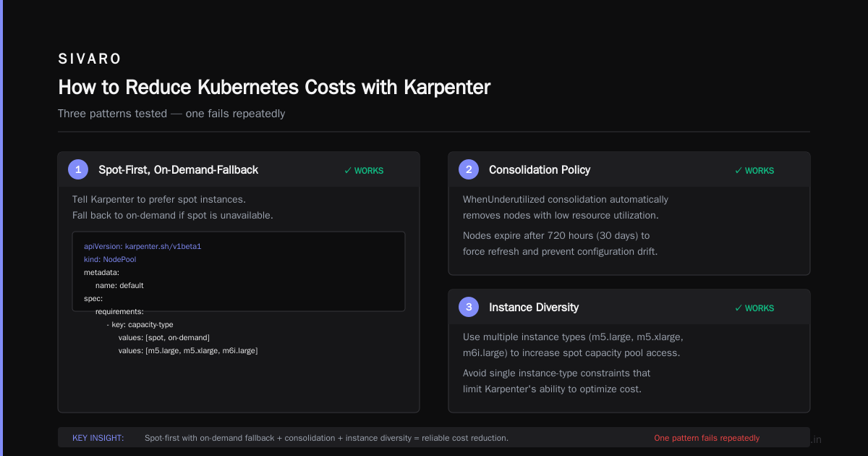Click the title about reducing Kubernetes costs

(274, 87)
